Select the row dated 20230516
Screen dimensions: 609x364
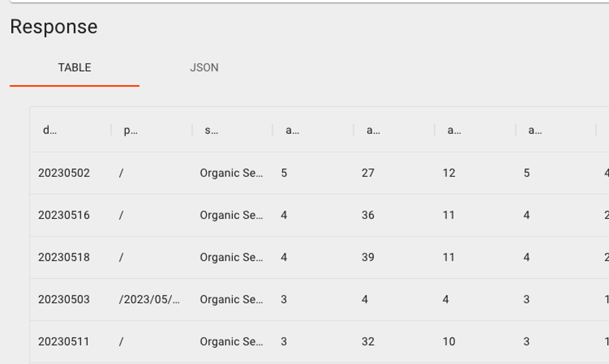tap(64, 215)
